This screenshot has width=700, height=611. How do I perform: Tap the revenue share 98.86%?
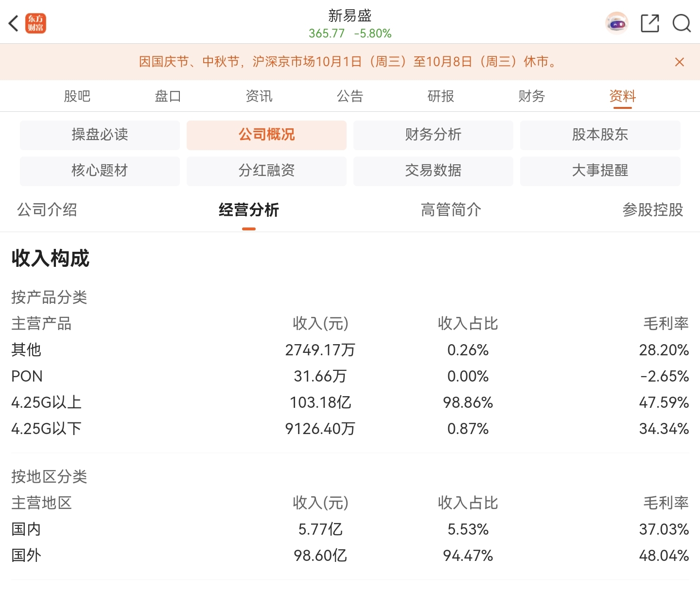coord(468,402)
